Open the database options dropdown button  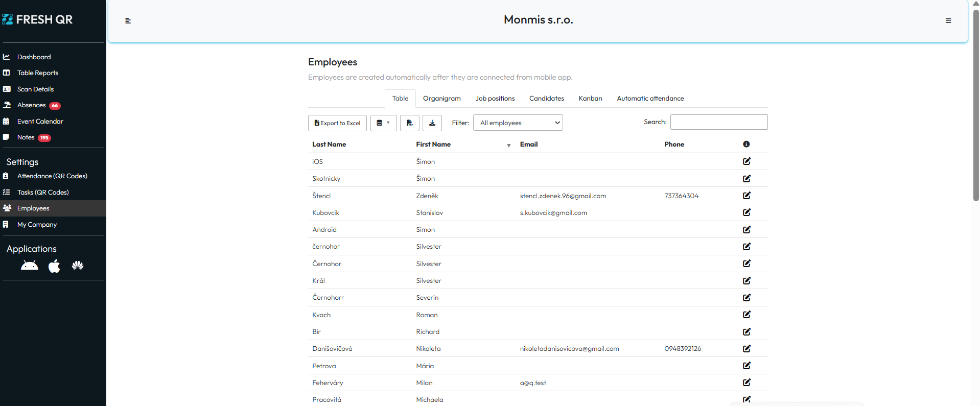coord(383,123)
